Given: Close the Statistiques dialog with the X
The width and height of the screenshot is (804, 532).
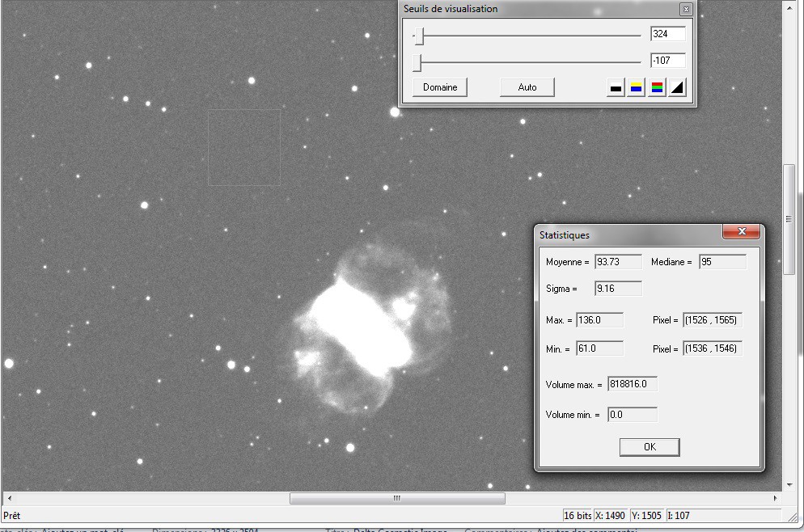Looking at the screenshot, I should pos(741,232).
